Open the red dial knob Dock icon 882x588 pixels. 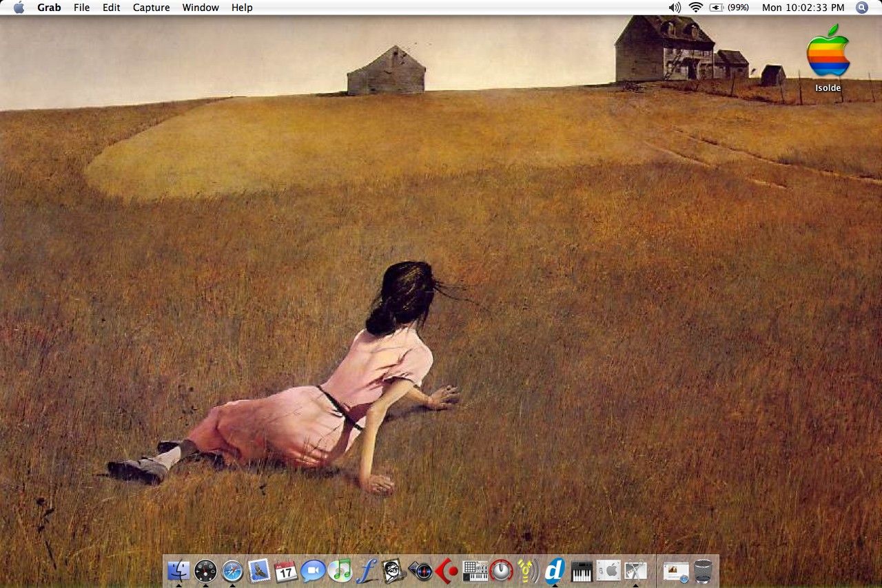502,570
